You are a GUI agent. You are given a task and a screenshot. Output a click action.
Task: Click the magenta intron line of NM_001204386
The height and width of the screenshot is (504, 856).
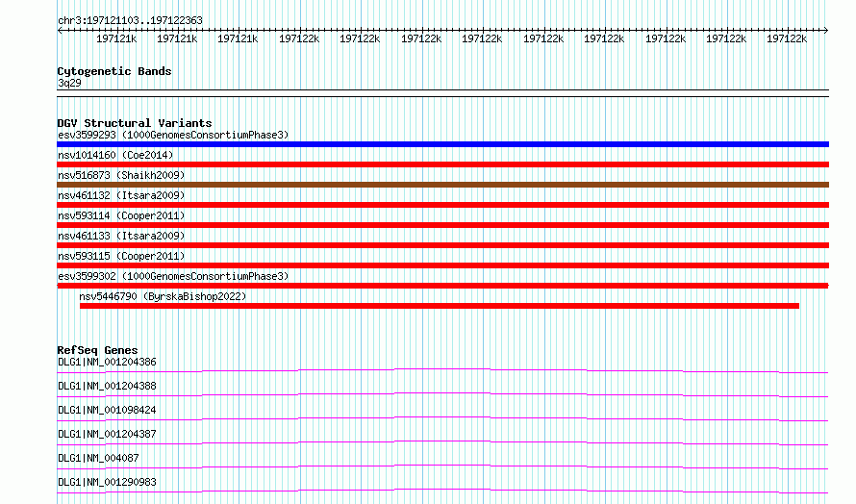click(442, 369)
